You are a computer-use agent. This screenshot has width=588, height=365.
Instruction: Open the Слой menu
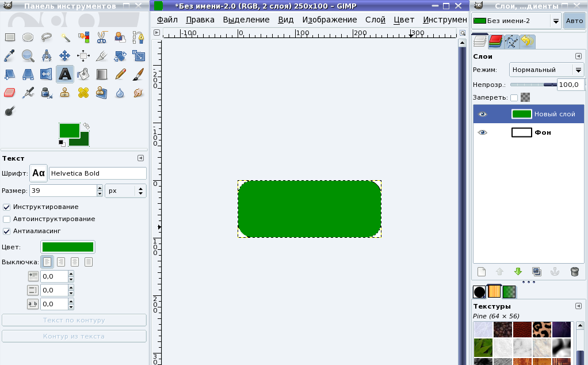pyautogui.click(x=375, y=20)
